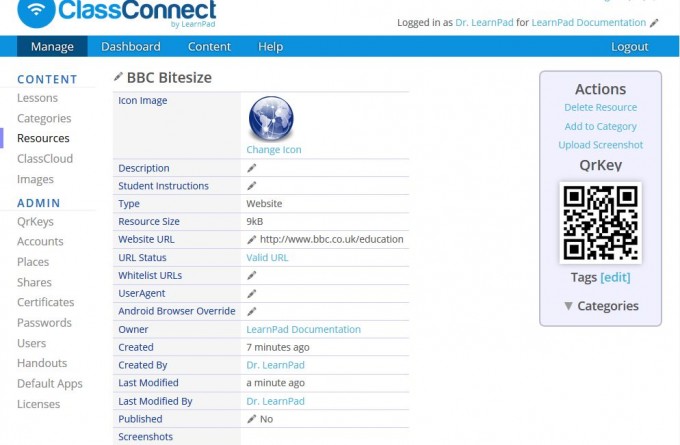This screenshot has width=680, height=445.
Task: Click Upload Screenshot action
Action: (x=601, y=145)
